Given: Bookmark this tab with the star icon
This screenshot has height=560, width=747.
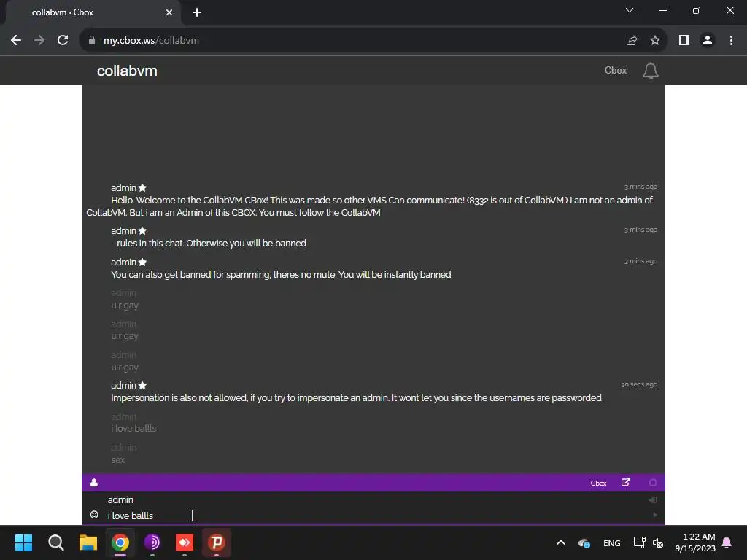Looking at the screenshot, I should 655,41.
